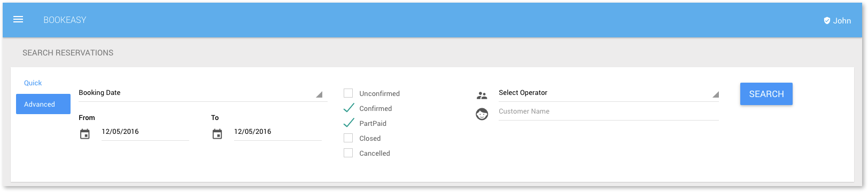
Task: Uncheck the PartPaid status checkbox
Action: pos(348,123)
